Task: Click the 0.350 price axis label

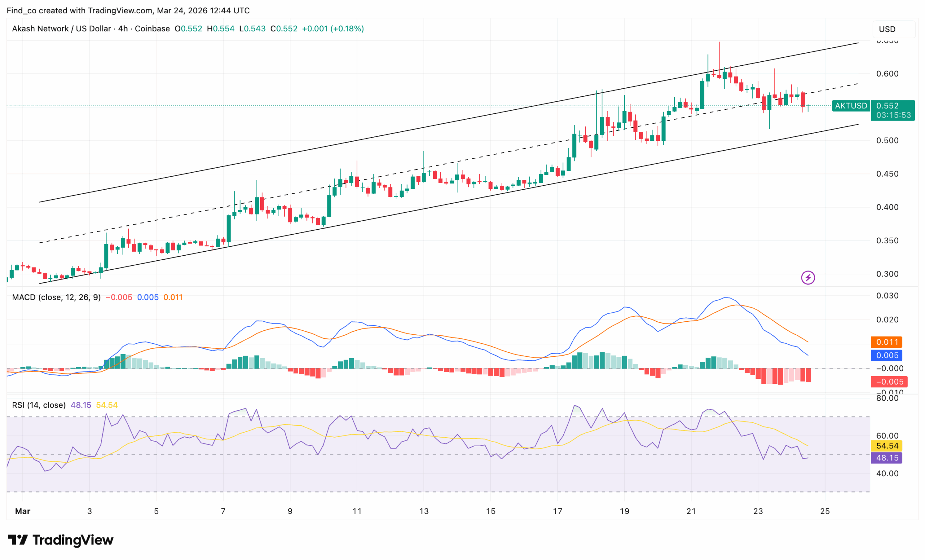Action: pyautogui.click(x=887, y=241)
